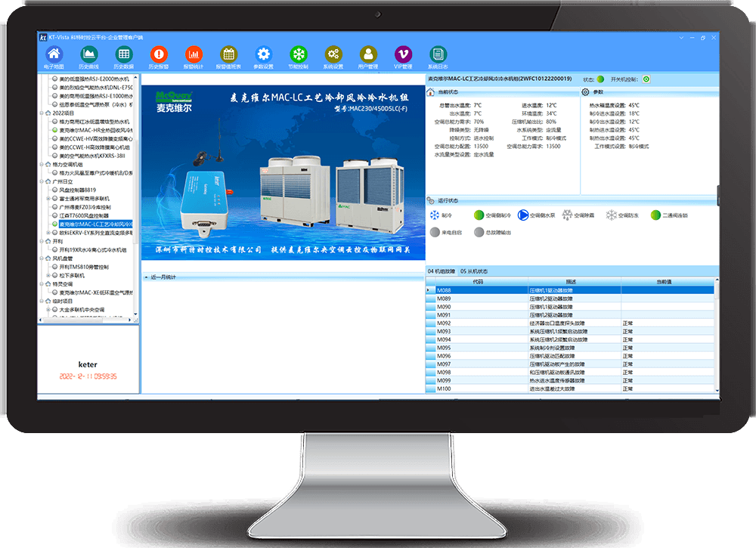
Task: Click the 总故障输出 grey indicator
Action: [479, 232]
